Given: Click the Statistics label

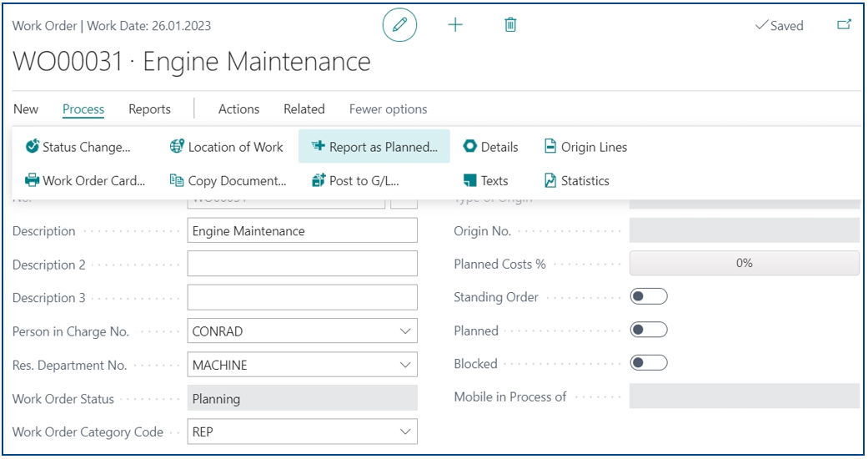Looking at the screenshot, I should point(585,181).
